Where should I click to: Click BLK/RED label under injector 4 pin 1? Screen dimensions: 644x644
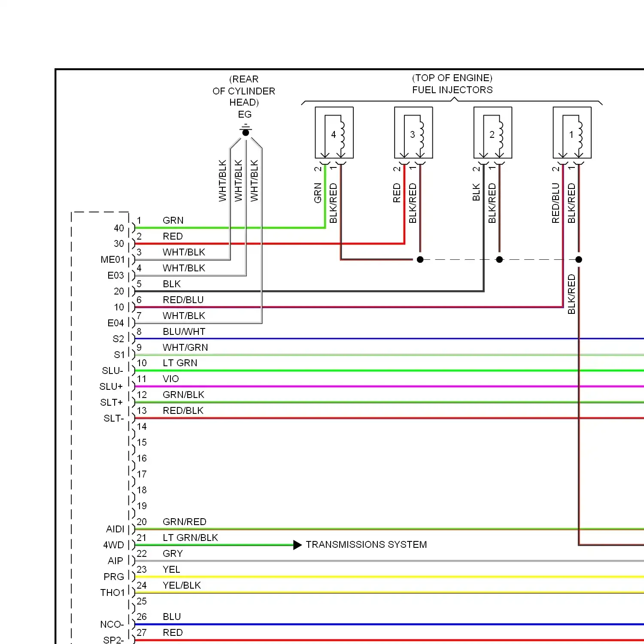point(333,203)
